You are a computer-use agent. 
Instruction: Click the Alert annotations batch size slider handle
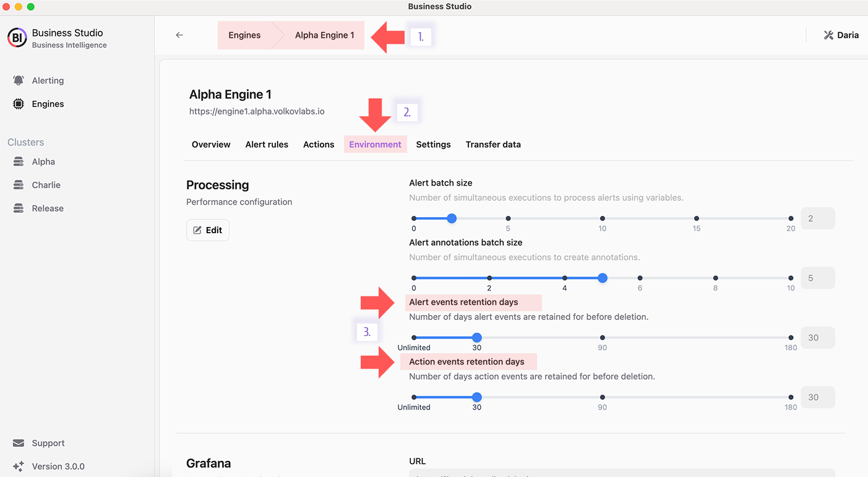click(x=603, y=278)
